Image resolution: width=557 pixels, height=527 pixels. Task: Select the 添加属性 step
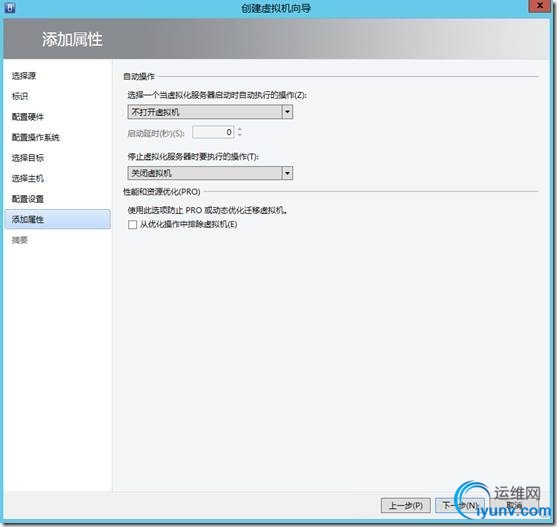point(58,219)
